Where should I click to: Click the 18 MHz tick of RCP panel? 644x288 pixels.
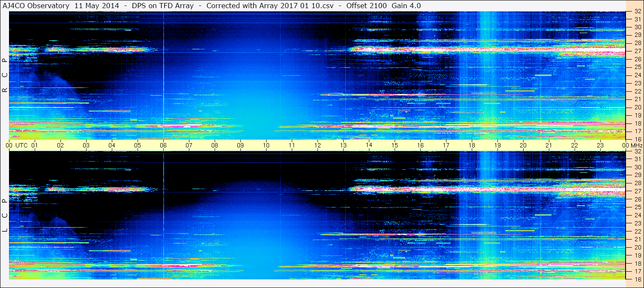click(x=637, y=123)
